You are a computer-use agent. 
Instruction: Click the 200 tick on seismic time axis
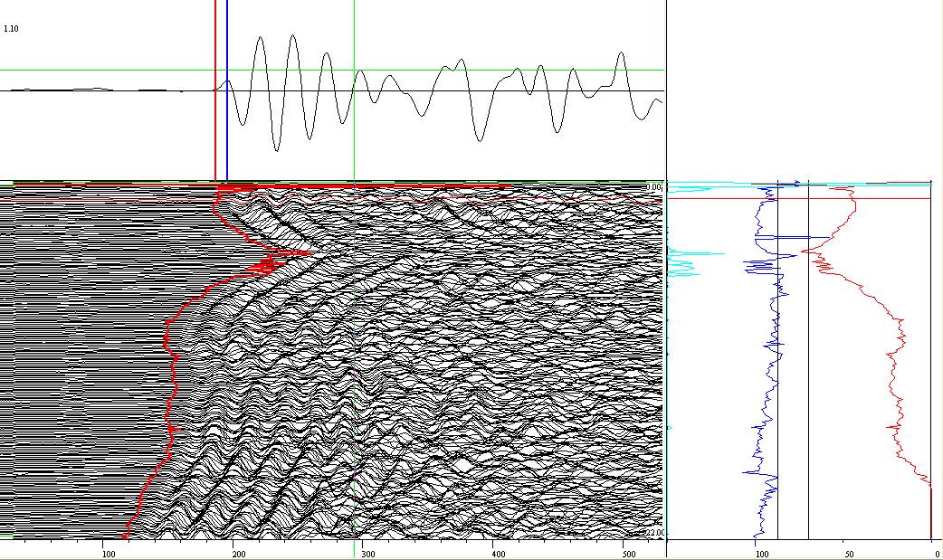tap(239, 553)
